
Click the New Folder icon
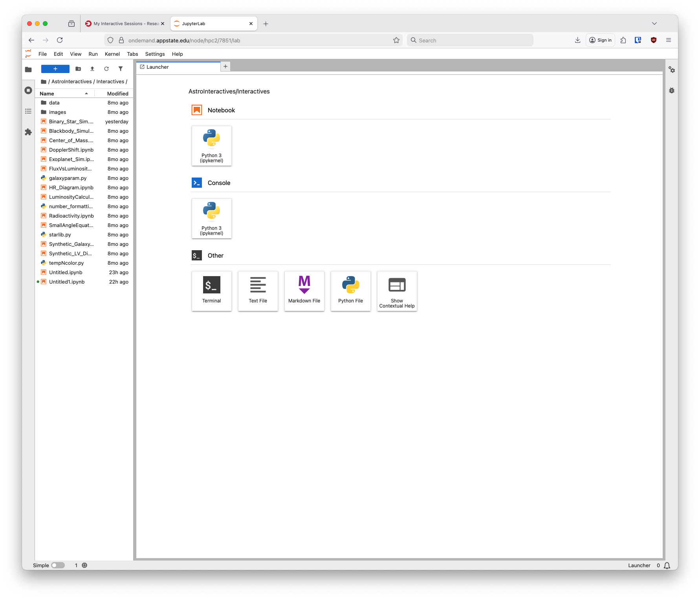click(x=78, y=69)
